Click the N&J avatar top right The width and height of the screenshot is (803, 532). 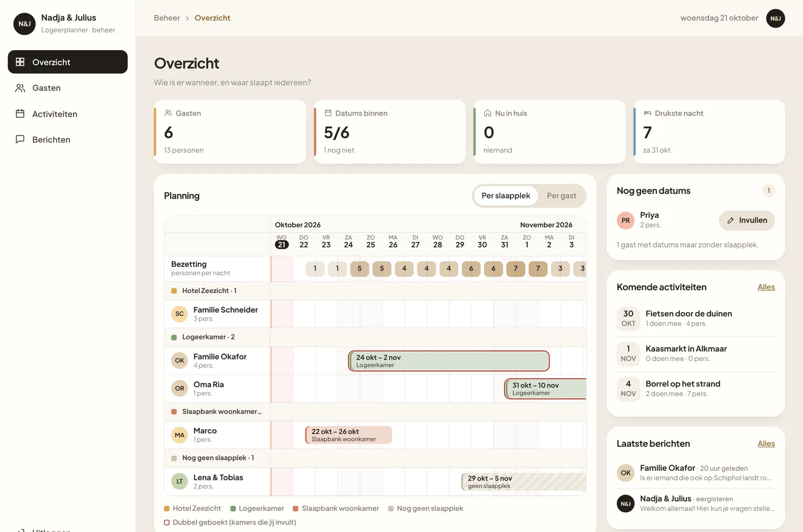click(775, 18)
